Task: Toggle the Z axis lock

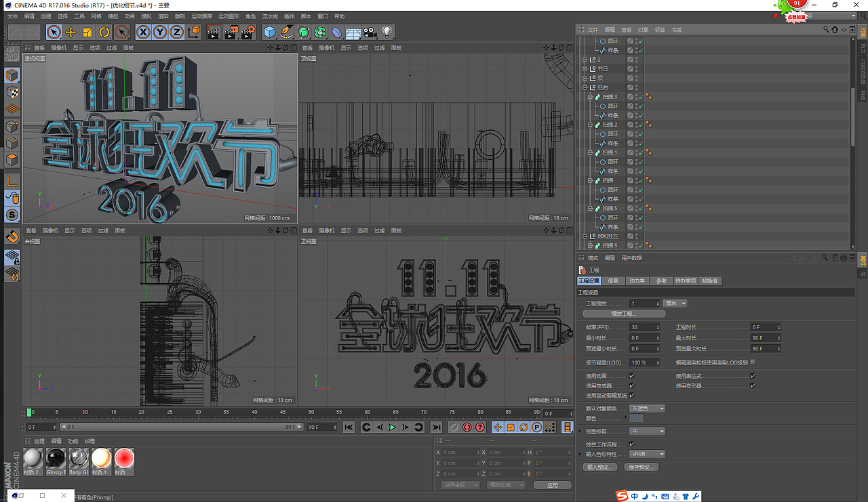Action: click(176, 32)
